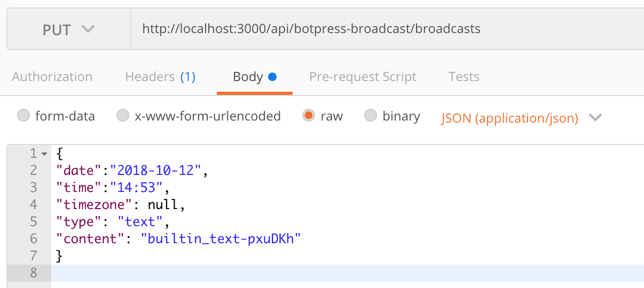644x288 pixels.
Task: Click the blue dot indicator on Body tab
Action: [272, 77]
